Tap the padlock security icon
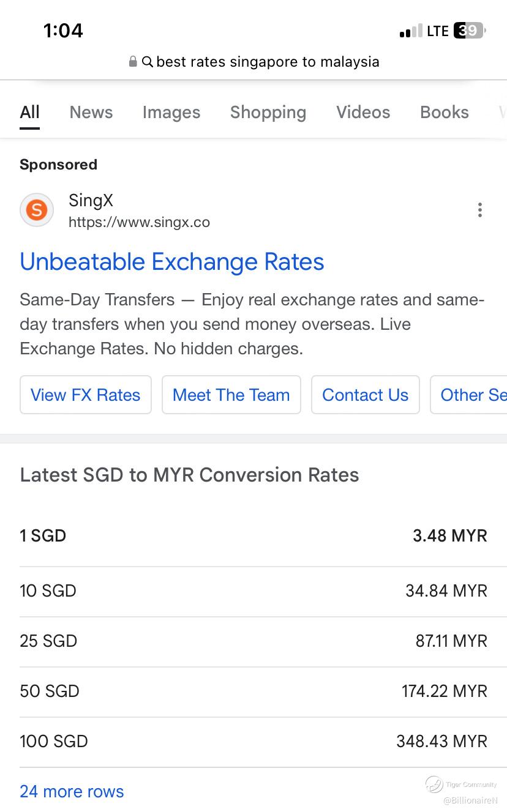This screenshot has width=507, height=812. click(133, 62)
